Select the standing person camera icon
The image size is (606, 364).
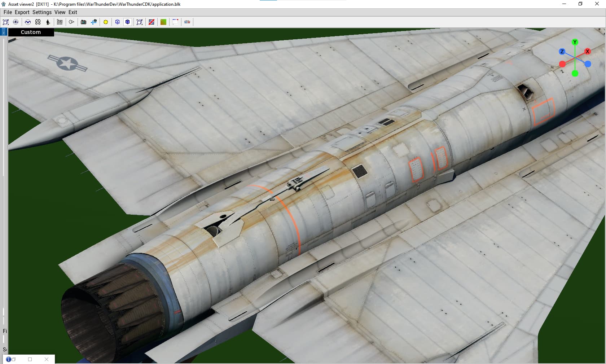click(48, 22)
